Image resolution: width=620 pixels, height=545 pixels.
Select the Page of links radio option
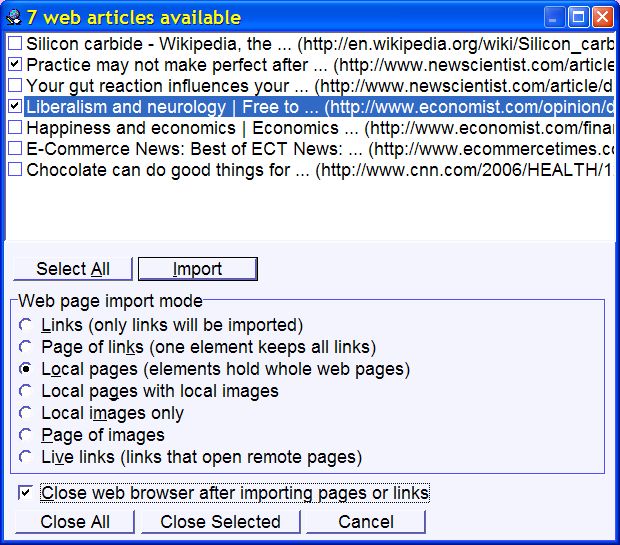[x=25, y=347]
